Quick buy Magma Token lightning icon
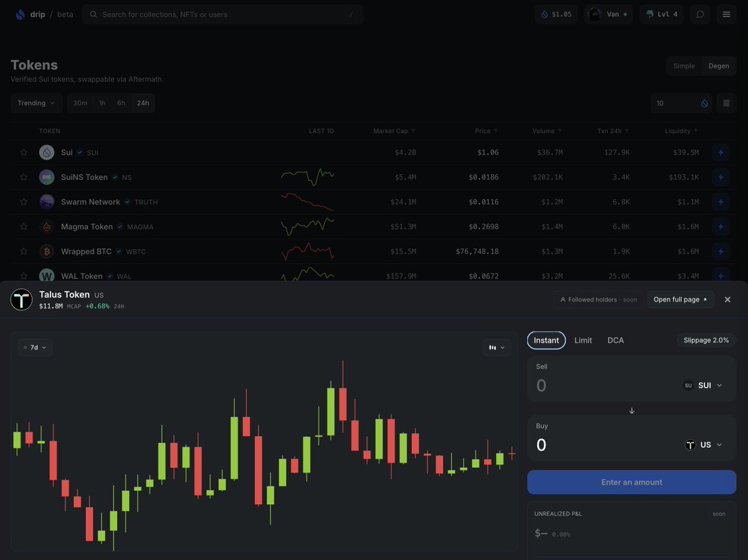The height and width of the screenshot is (560, 748). click(721, 227)
